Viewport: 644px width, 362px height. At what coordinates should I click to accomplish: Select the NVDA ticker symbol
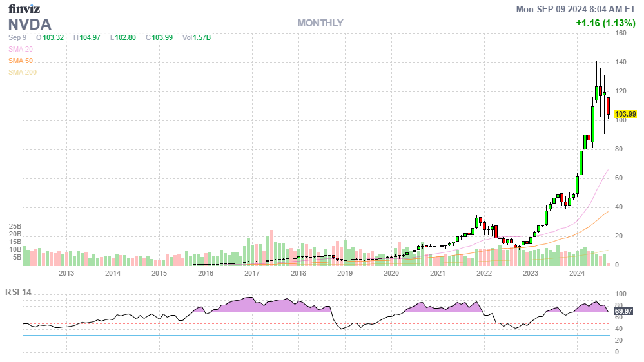[30, 24]
